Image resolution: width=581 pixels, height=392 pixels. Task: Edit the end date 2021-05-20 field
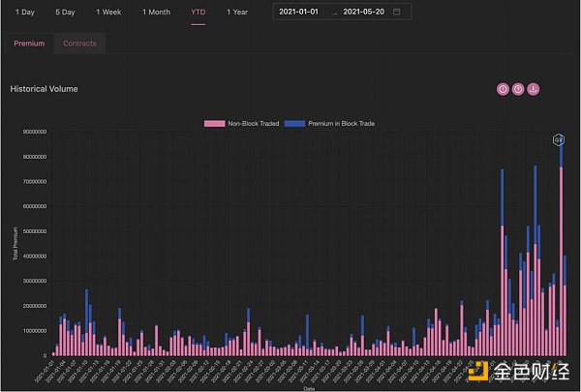(x=363, y=12)
